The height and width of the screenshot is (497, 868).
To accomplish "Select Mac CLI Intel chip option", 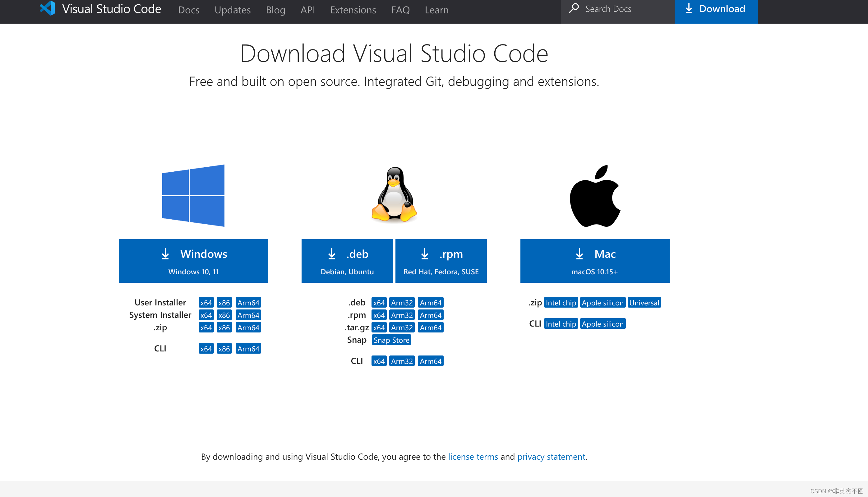I will coord(561,323).
